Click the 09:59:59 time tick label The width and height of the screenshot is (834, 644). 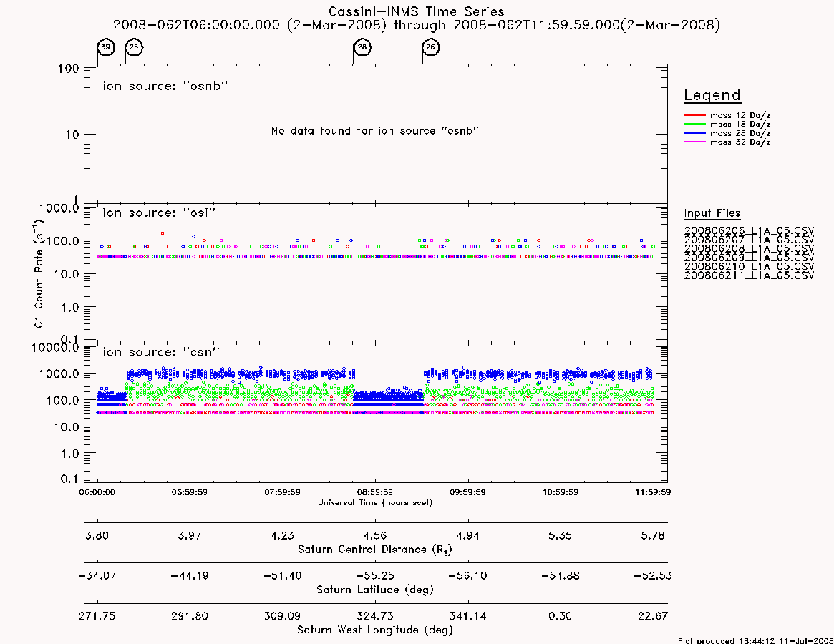(467, 492)
